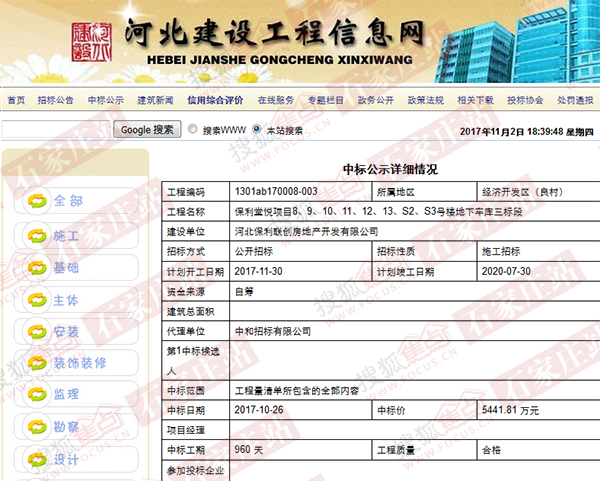Click duration value 960 天
Viewport: 600px width, 481px height.
(249, 450)
